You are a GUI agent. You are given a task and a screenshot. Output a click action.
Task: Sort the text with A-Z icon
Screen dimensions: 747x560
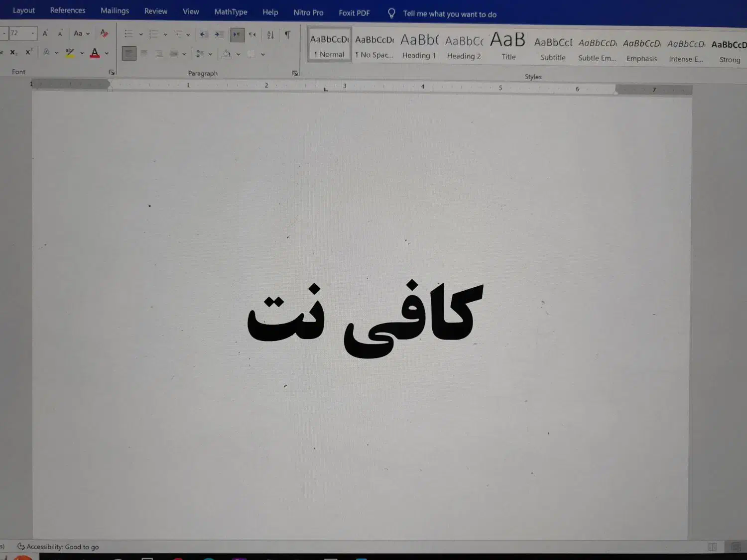(x=270, y=35)
